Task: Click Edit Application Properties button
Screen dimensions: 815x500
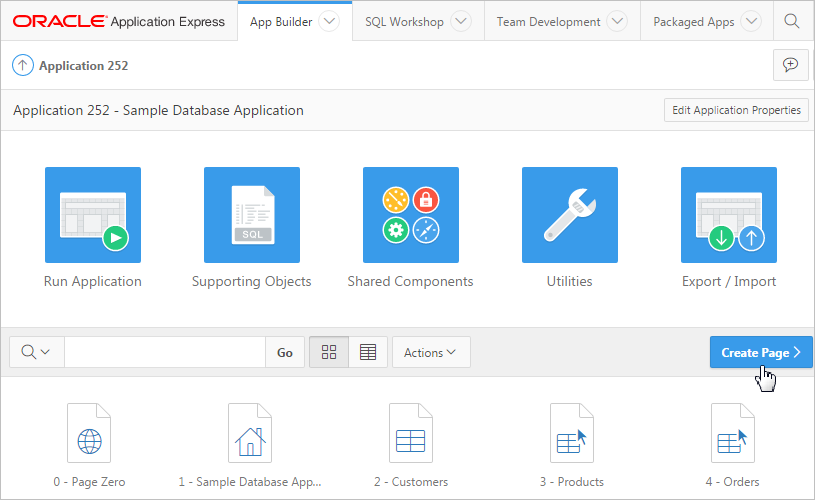Action: point(736,110)
